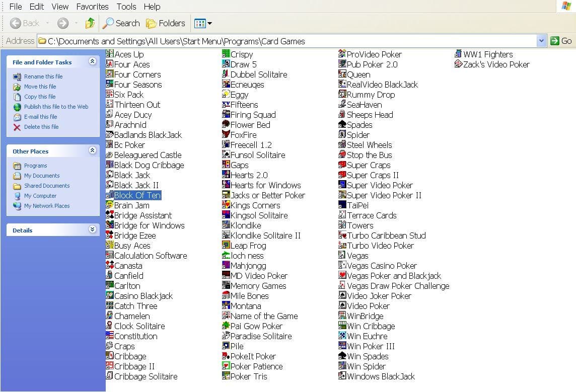Screen dimensions: 576x392
Task: Click Copy this file link
Action: click(x=40, y=97)
